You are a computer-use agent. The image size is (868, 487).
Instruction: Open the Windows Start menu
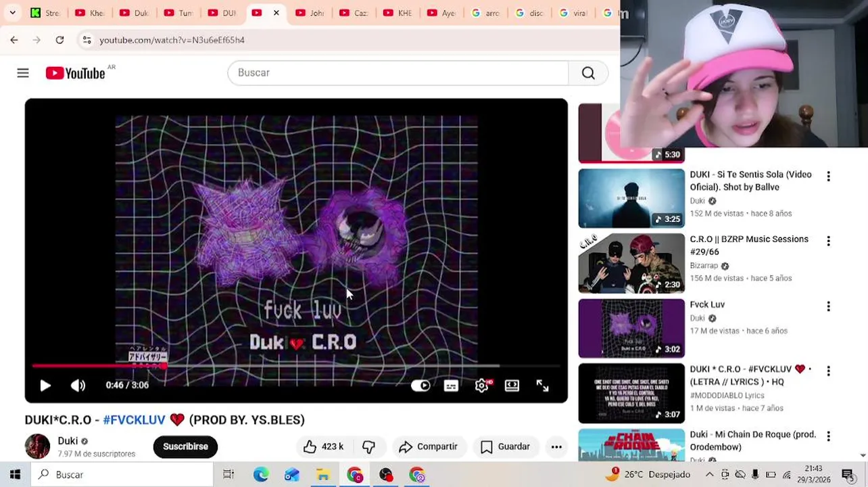coord(15,475)
